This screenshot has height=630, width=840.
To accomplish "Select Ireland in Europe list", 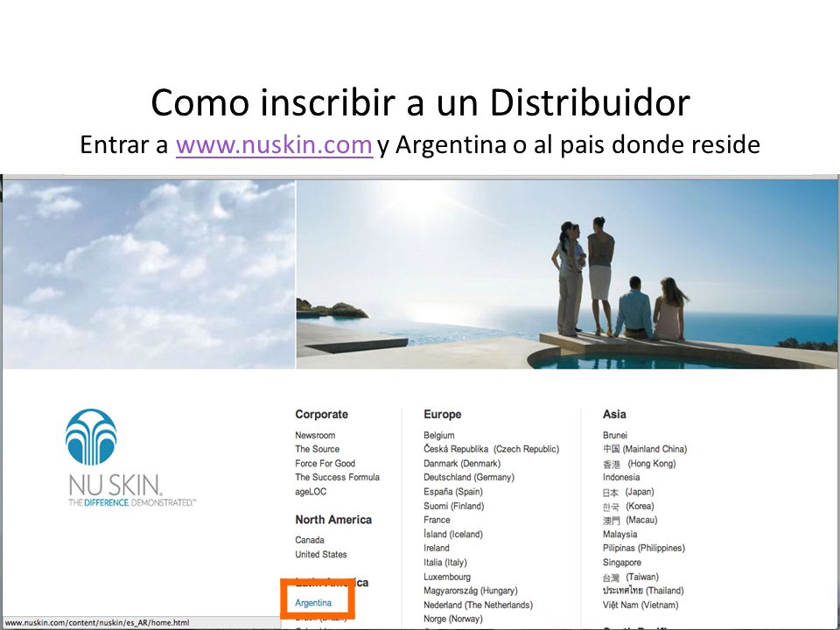I will click(x=437, y=548).
